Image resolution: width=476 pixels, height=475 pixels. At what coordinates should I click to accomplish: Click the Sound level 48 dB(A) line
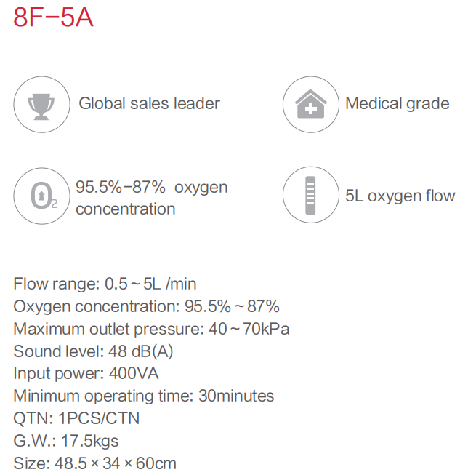click(x=93, y=351)
